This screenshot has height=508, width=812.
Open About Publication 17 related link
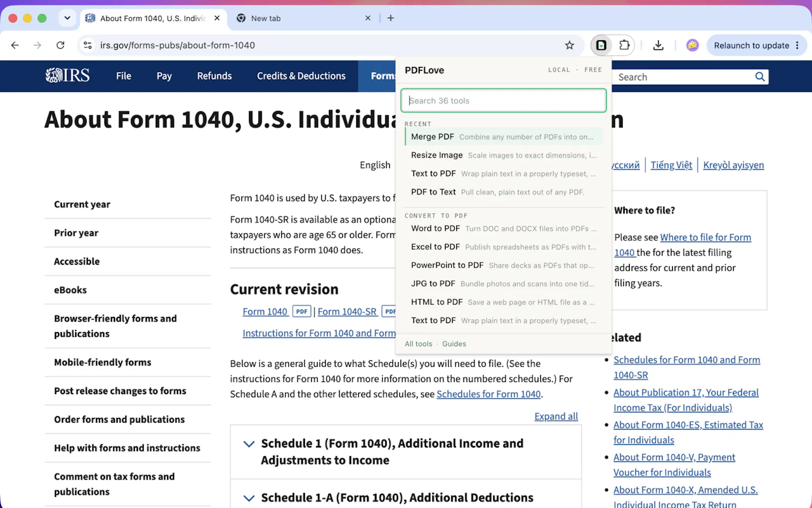[686, 400]
